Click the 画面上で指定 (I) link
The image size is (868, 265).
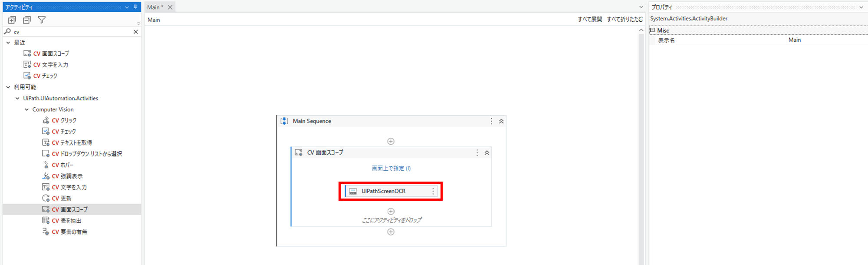(391, 169)
